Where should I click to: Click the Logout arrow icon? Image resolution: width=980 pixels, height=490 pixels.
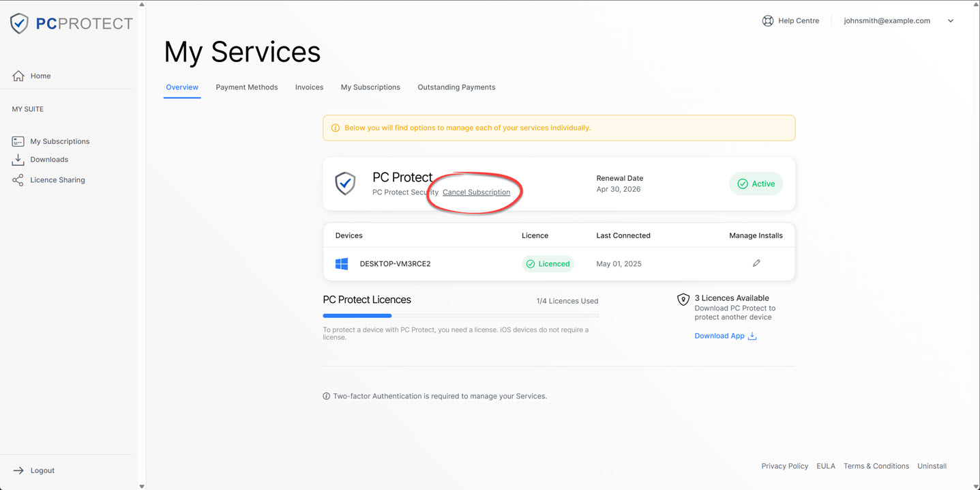tap(18, 470)
